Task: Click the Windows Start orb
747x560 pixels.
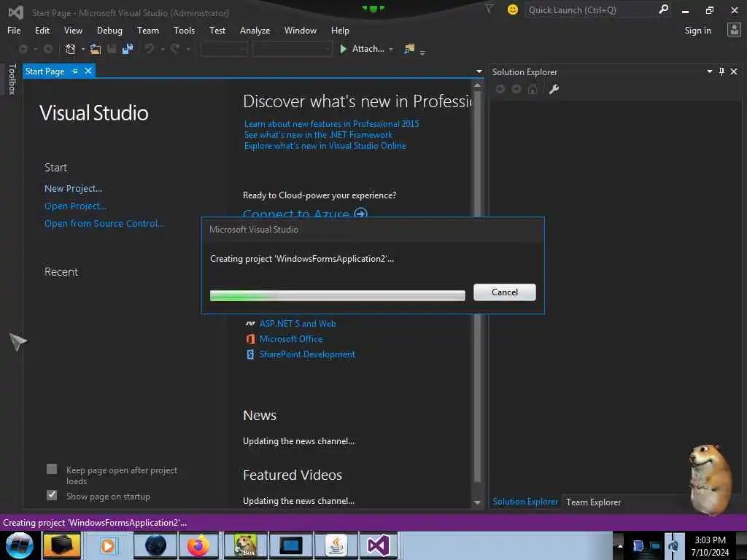Action: [x=20, y=545]
